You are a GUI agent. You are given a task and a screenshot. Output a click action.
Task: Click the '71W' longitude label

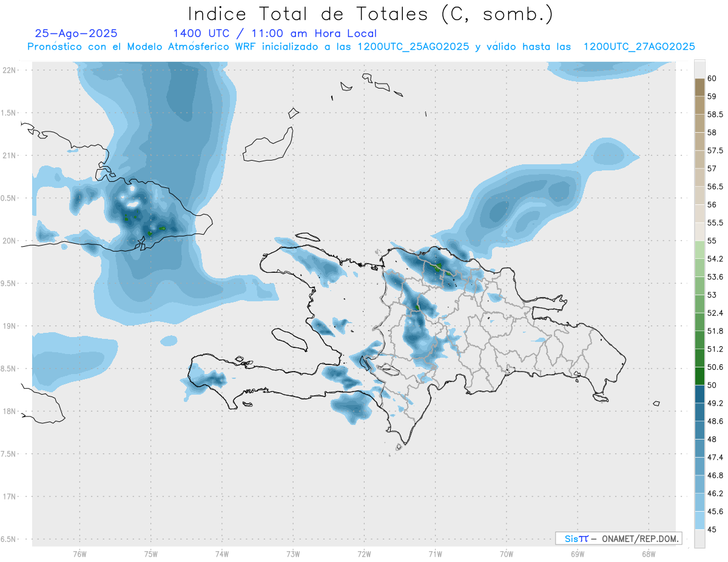[x=435, y=554]
